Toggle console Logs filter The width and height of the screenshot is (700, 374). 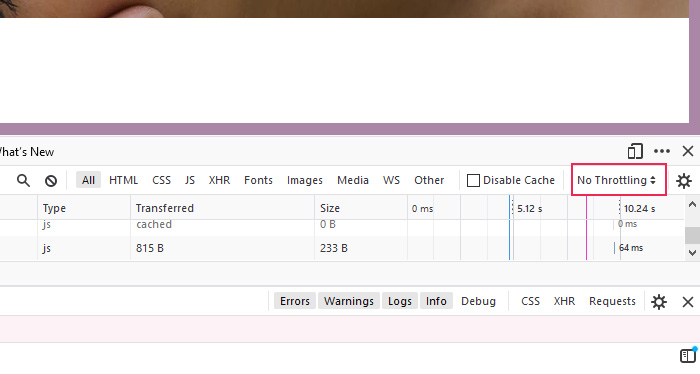(400, 301)
